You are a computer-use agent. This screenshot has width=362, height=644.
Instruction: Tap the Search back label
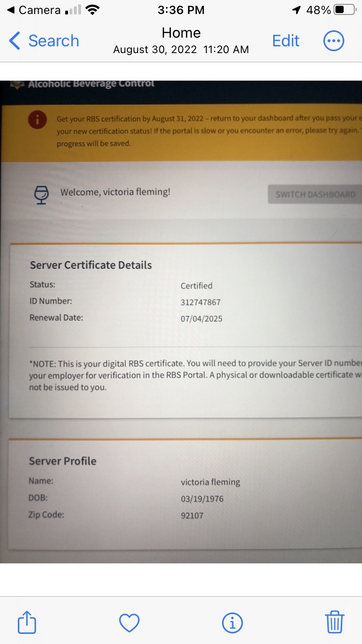(x=53, y=41)
